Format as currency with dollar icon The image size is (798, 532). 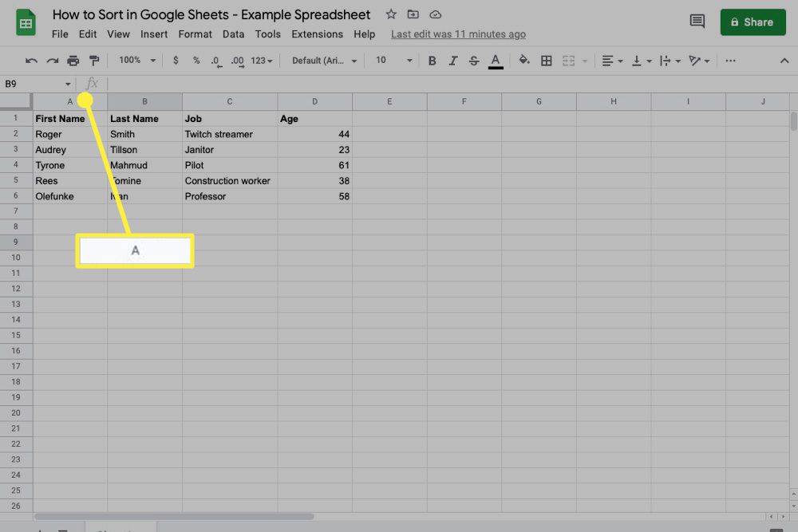(176, 61)
